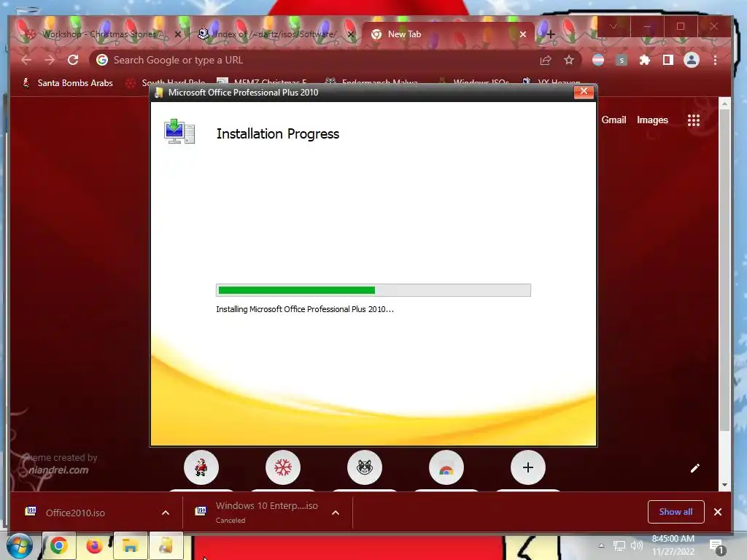Open the canceled Windows 10 Enterprise iso item
This screenshot has height=560, width=747.
(258, 512)
